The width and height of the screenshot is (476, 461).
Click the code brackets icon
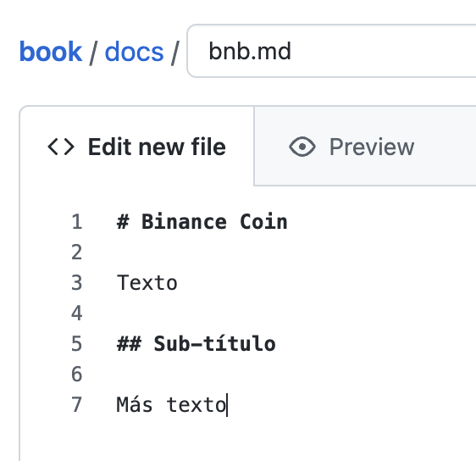(x=61, y=147)
